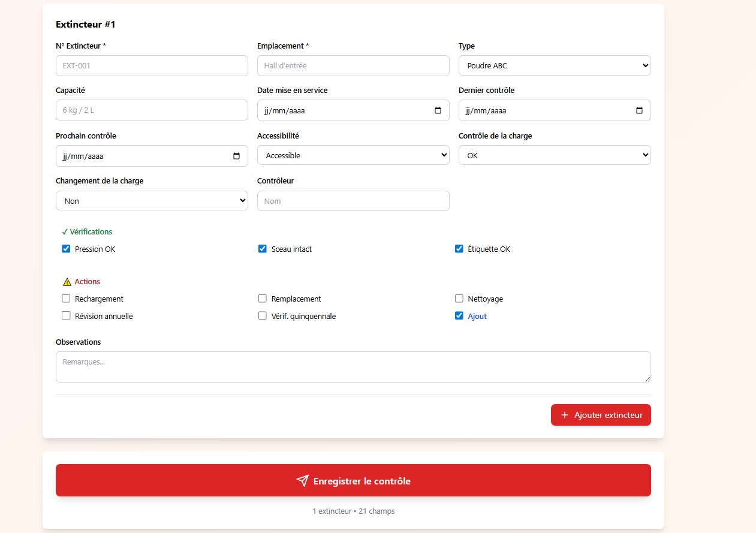Screen dimensions: 756x533
Task: Click the Enregistrer le contrôle button
Action: 353,480
